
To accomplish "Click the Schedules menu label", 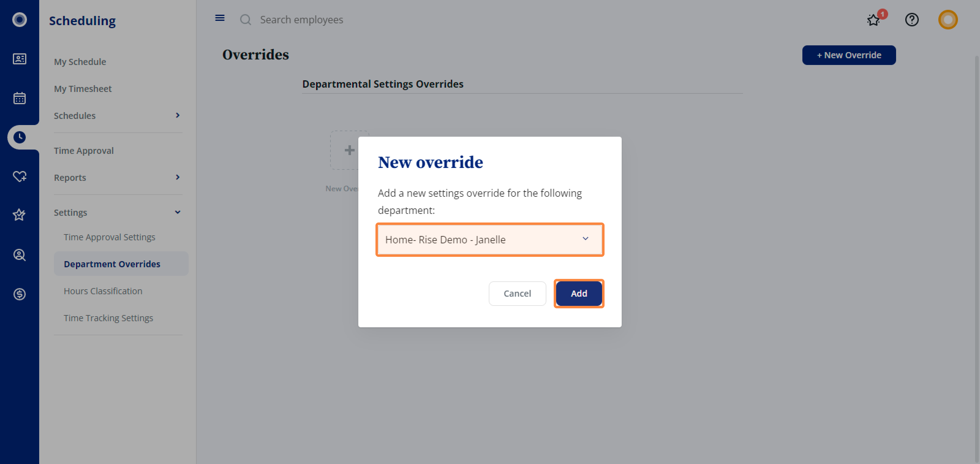I will tap(74, 116).
